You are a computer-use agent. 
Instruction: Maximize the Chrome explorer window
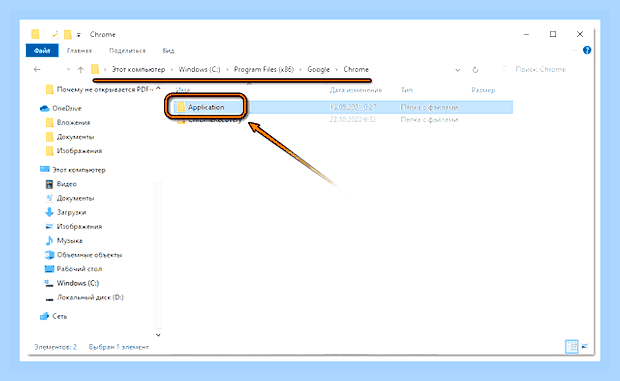tap(553, 34)
